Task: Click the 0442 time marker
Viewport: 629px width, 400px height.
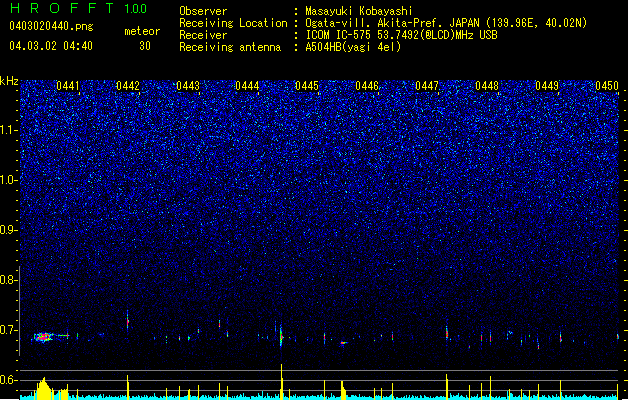Action: click(x=128, y=86)
